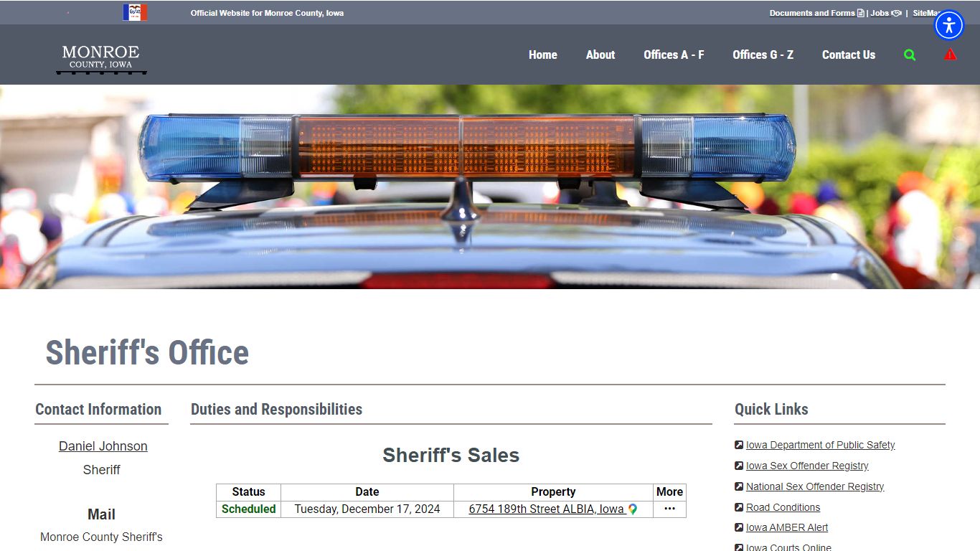Open Iowa Department of Public Safety link

coord(820,445)
